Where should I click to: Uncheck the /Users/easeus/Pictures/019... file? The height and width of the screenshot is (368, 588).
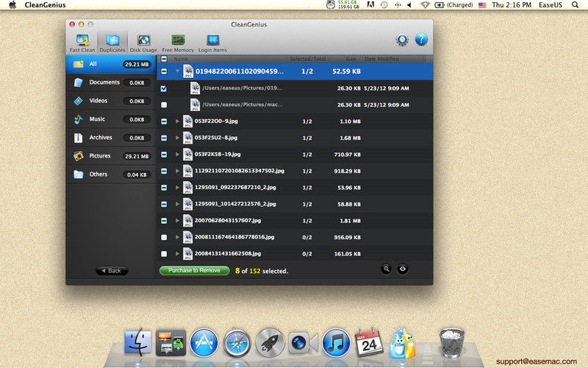pos(164,88)
